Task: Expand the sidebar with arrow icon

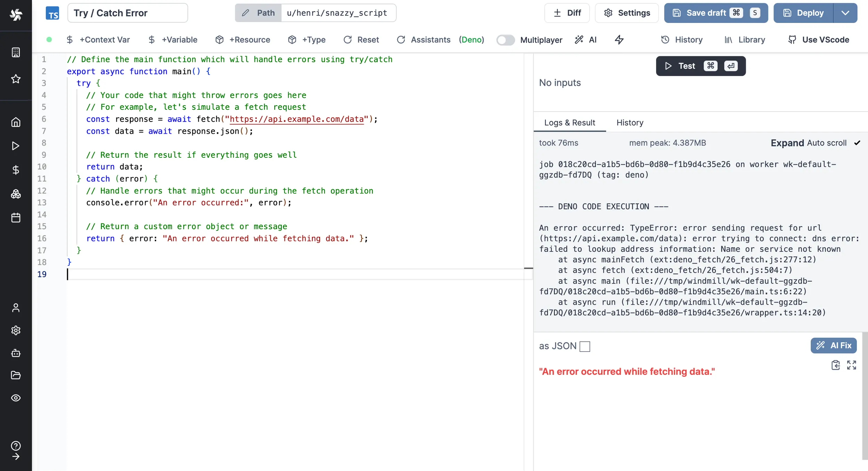Action: click(16, 457)
